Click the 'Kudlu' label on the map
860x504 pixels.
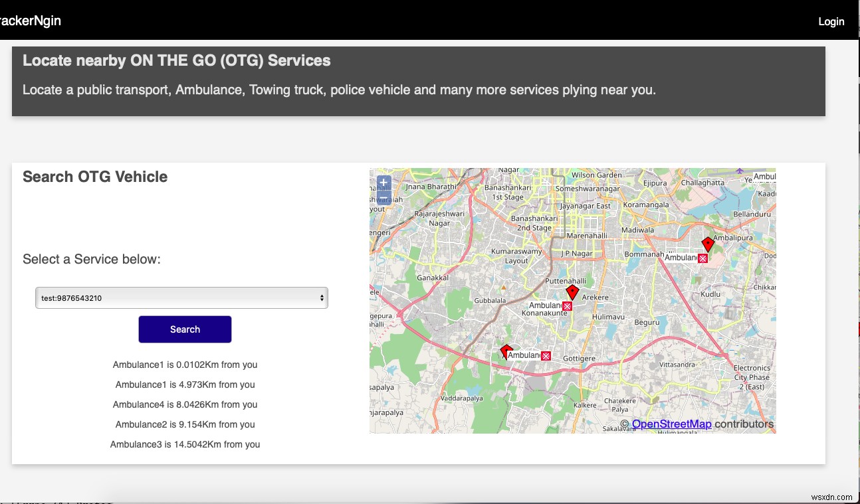[710, 294]
